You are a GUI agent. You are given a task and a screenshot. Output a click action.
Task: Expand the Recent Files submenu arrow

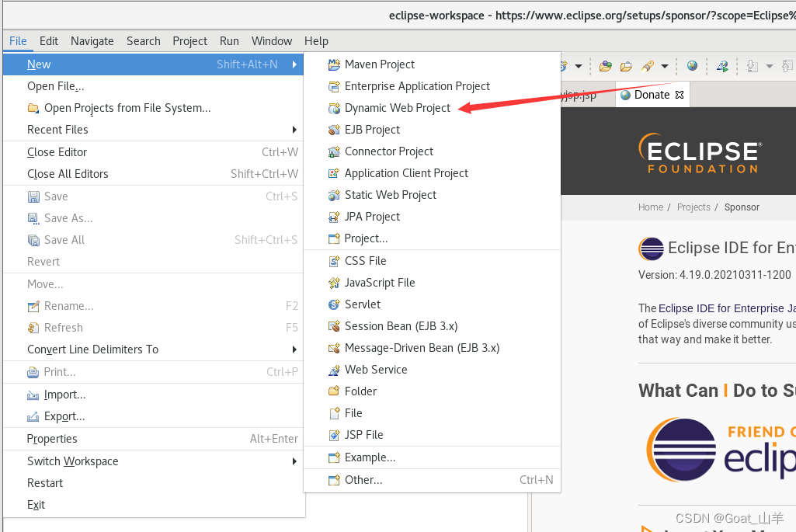294,130
